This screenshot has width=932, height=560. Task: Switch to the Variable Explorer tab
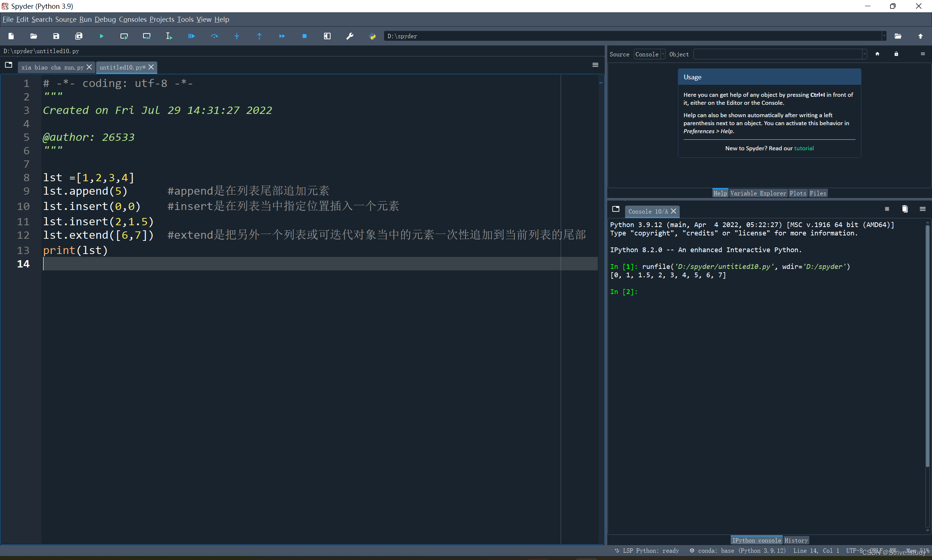pos(758,193)
